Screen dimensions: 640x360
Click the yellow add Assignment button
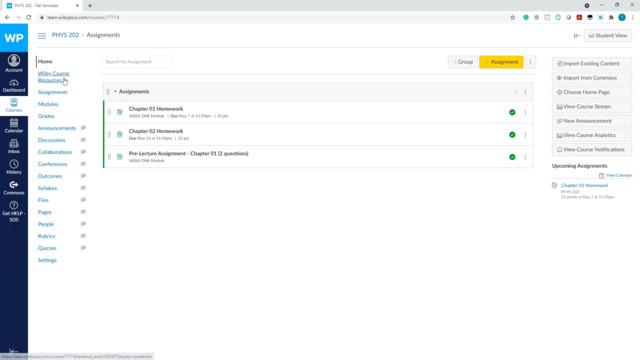tap(501, 62)
